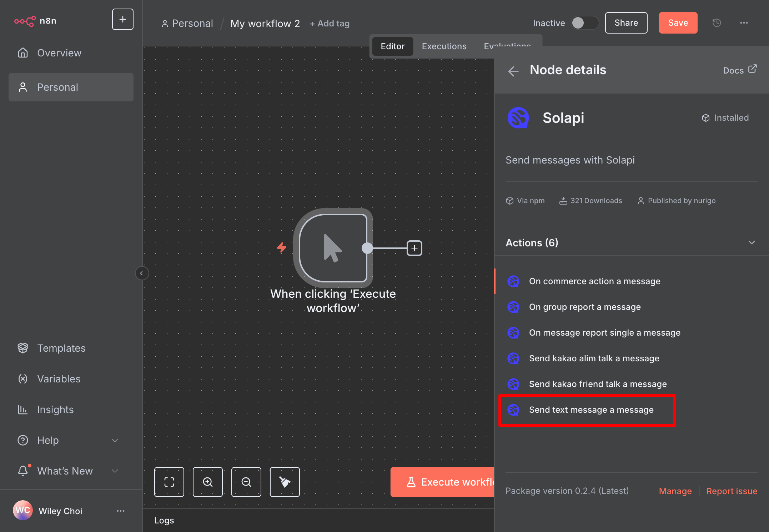Open Templates from the sidebar
This screenshot has width=769, height=532.
point(71,348)
